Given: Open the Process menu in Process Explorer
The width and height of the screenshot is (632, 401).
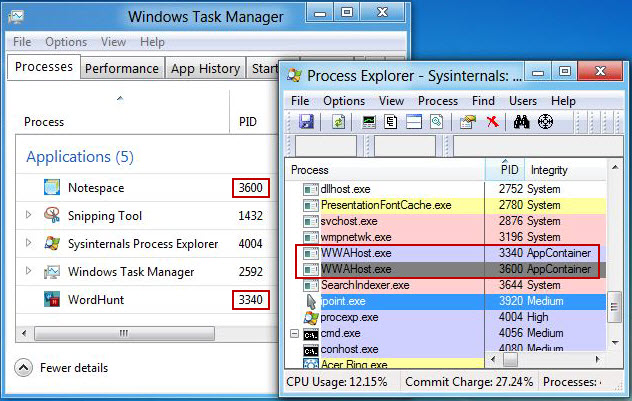Looking at the screenshot, I should coord(438,101).
